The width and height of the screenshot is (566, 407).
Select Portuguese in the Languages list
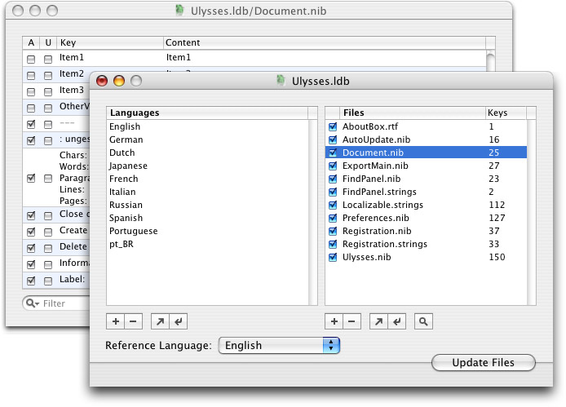(x=133, y=231)
